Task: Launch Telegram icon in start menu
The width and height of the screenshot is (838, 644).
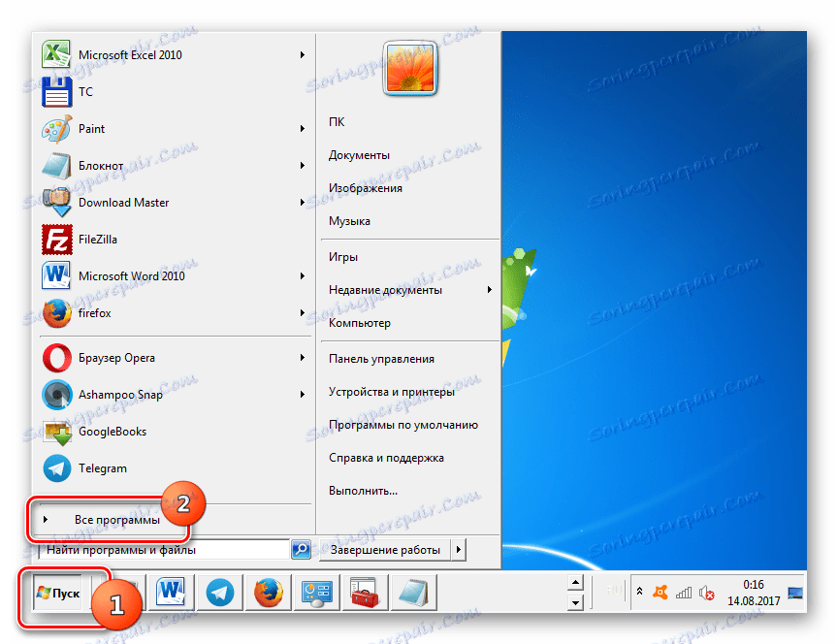Action: (x=56, y=468)
